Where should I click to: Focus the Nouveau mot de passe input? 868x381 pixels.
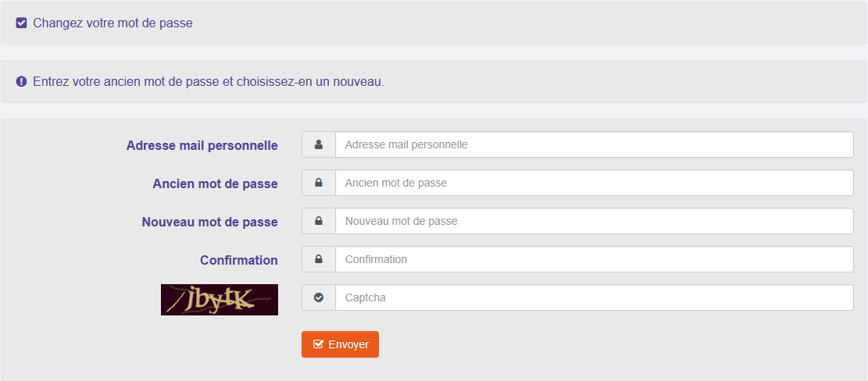click(x=594, y=221)
